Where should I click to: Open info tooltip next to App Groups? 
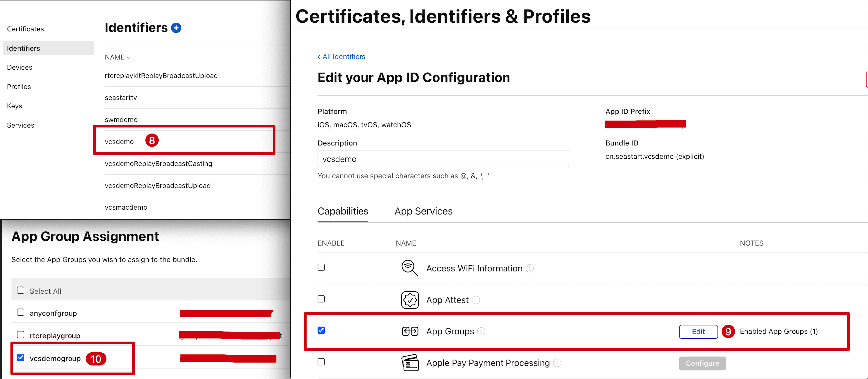[481, 331]
